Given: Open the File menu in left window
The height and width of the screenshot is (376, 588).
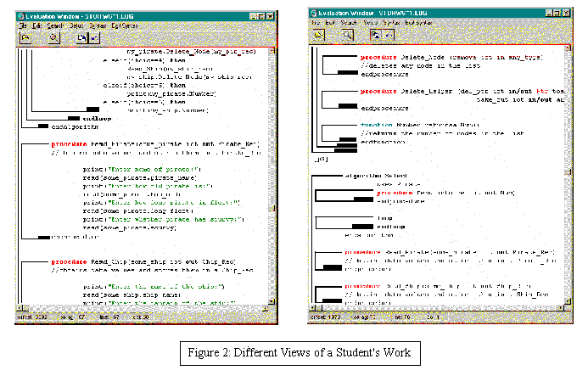Looking at the screenshot, I should [x=24, y=26].
